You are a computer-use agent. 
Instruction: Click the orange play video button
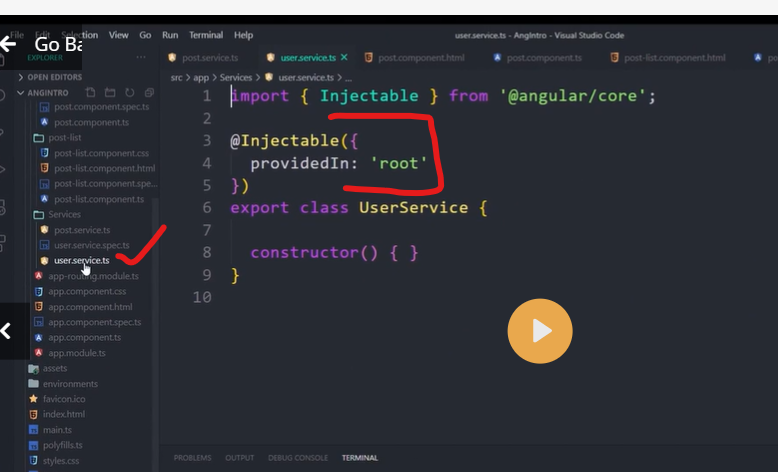[x=539, y=330]
